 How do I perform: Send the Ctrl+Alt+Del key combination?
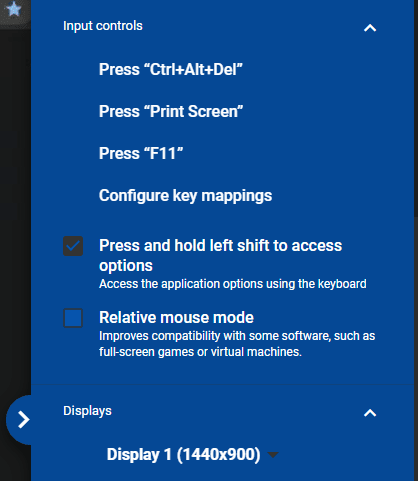pos(171,70)
